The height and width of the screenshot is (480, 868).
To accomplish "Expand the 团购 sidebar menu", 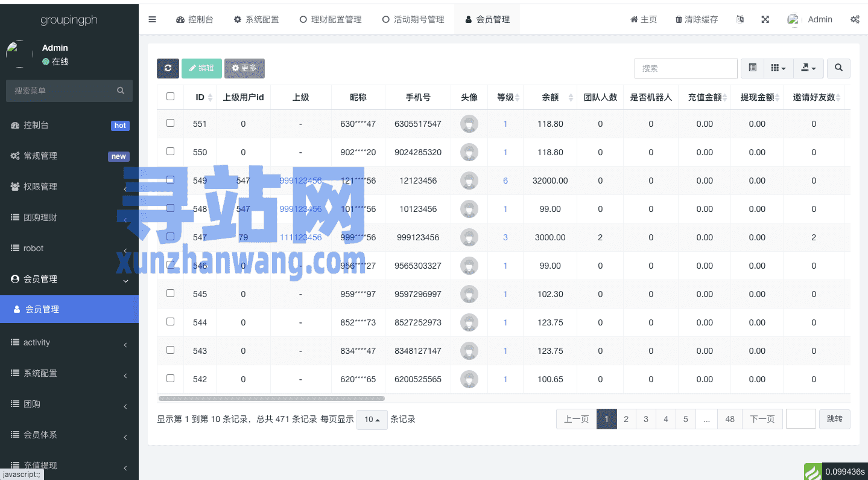I will click(x=69, y=404).
